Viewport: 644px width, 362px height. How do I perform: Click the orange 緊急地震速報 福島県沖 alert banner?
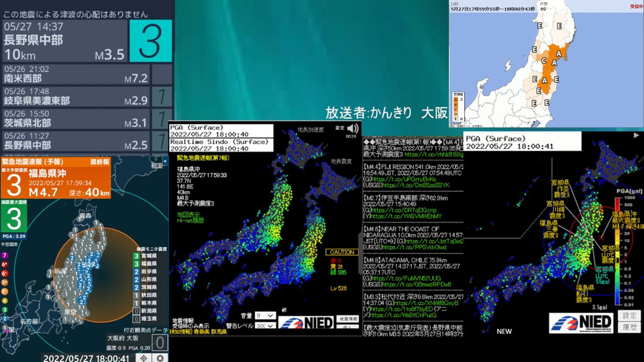(56, 178)
